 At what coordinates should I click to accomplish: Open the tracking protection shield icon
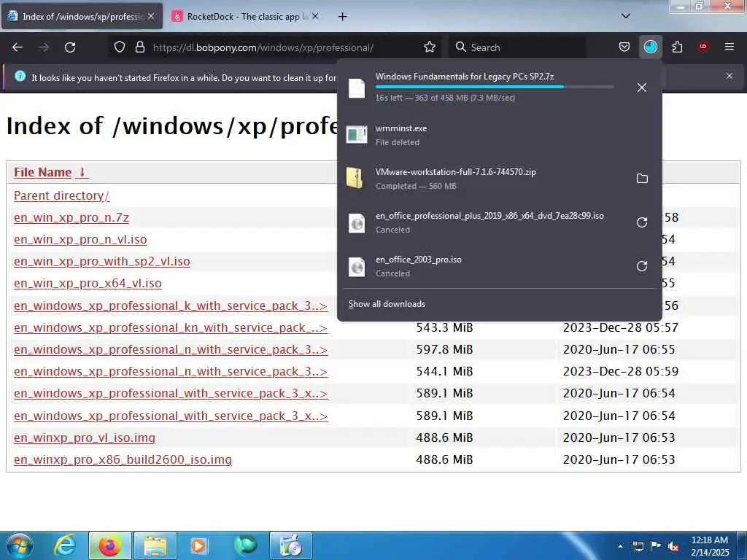click(x=120, y=47)
